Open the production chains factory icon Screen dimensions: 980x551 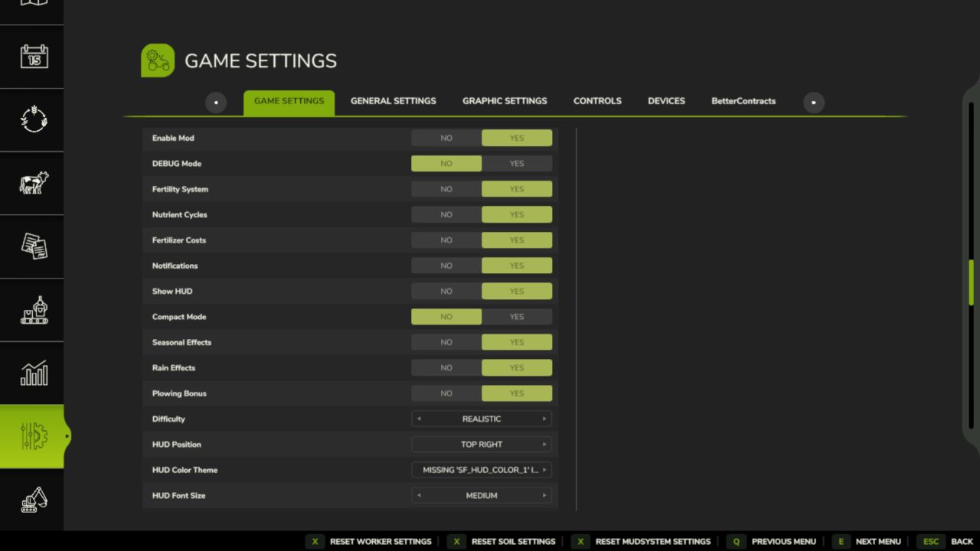tap(33, 310)
